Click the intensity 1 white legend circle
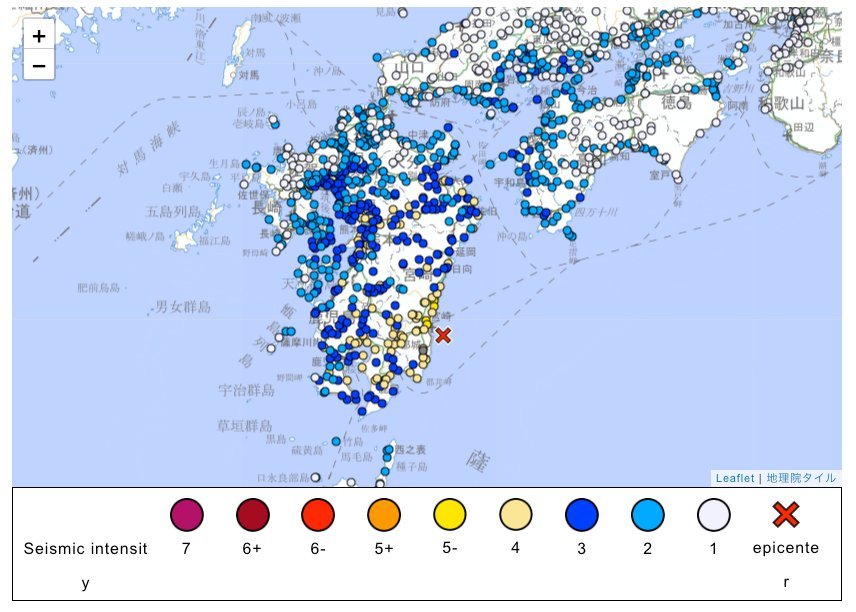The height and width of the screenshot is (612, 856). tap(714, 515)
